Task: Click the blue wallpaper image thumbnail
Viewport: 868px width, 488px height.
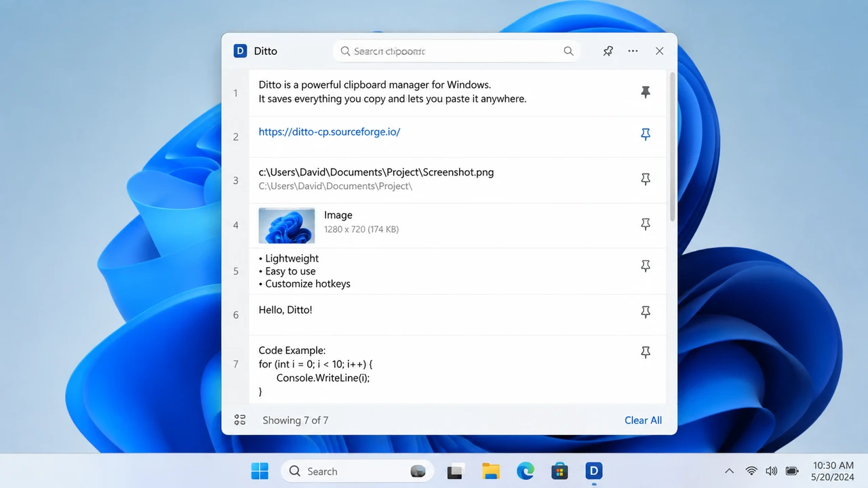Action: tap(287, 226)
